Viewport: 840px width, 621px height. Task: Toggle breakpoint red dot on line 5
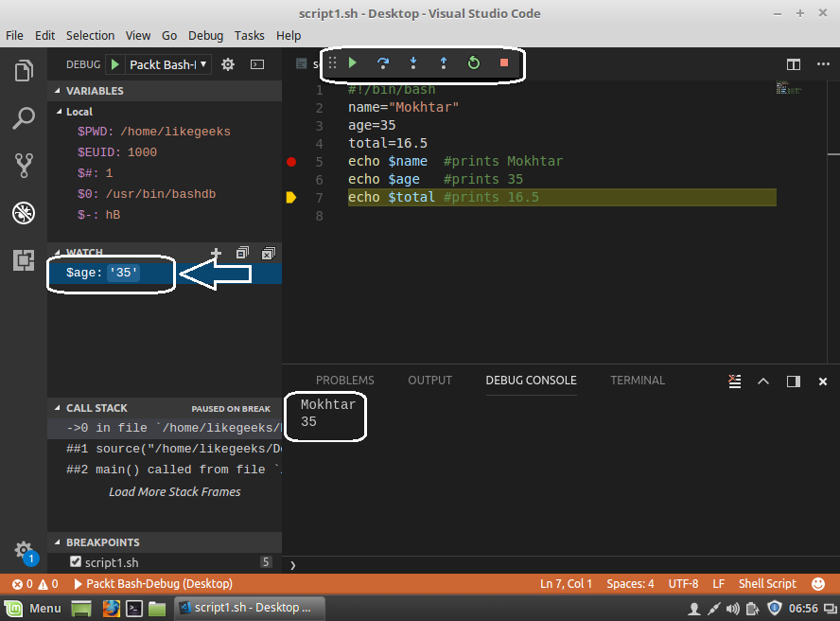tap(291, 162)
